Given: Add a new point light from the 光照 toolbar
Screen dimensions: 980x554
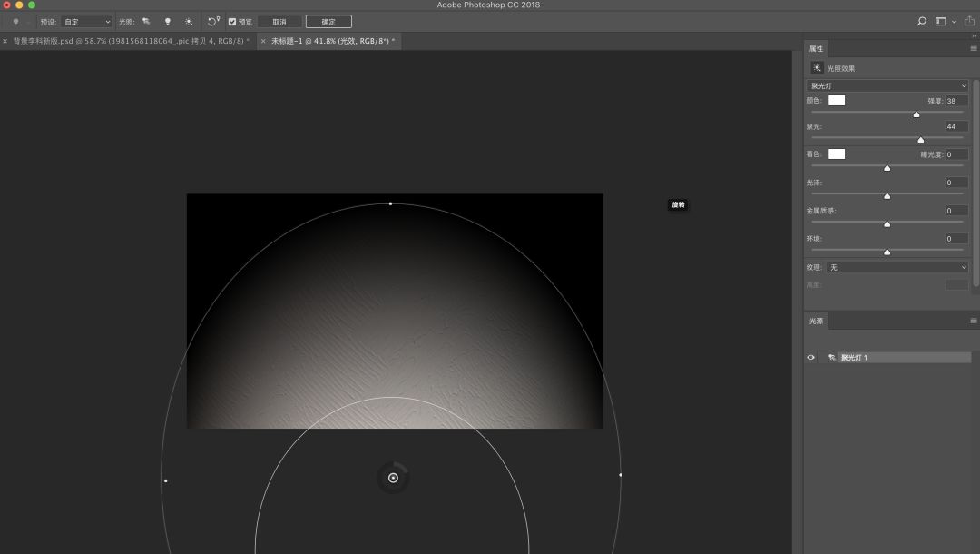Looking at the screenshot, I should 168,21.
